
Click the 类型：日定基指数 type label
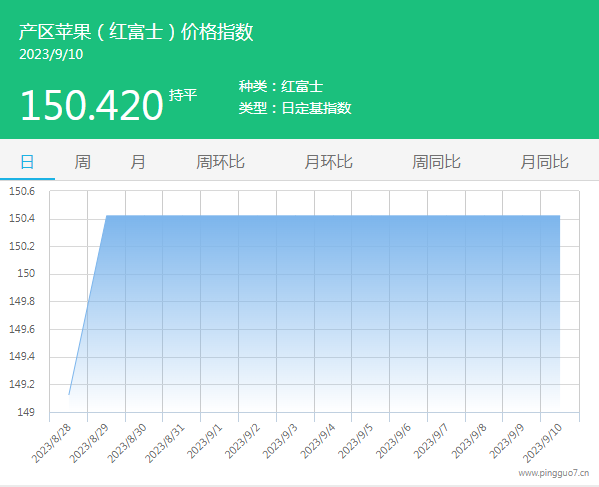[x=295, y=108]
